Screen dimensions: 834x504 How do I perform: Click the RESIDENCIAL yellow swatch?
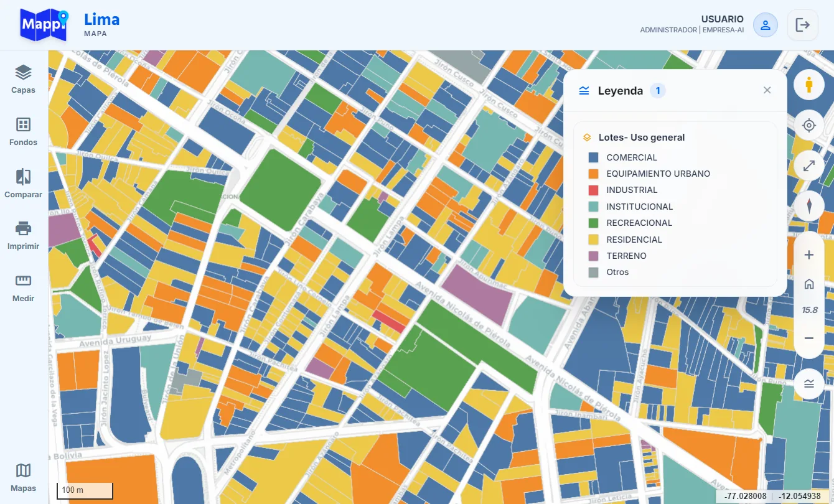(593, 240)
